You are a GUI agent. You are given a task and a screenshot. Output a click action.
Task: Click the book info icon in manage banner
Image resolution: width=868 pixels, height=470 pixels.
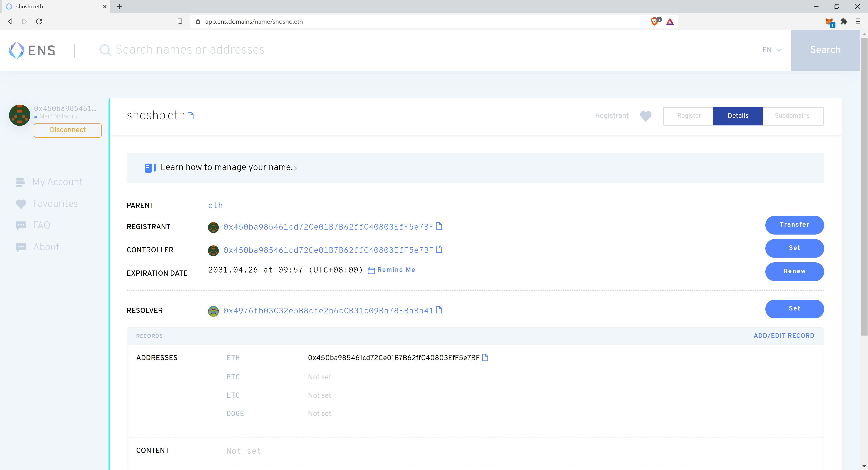(x=150, y=168)
